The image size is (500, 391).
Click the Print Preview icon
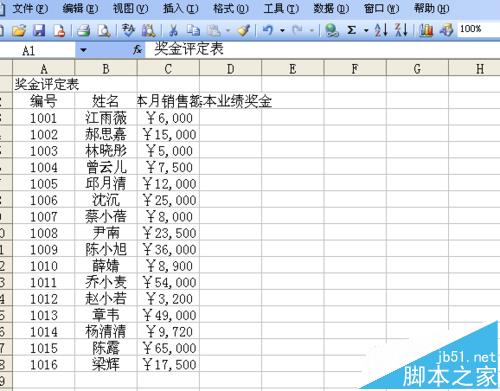(x=104, y=31)
